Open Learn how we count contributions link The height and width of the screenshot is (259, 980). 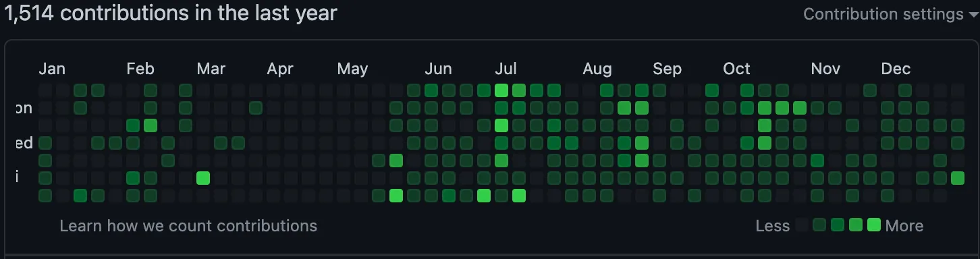click(x=188, y=226)
